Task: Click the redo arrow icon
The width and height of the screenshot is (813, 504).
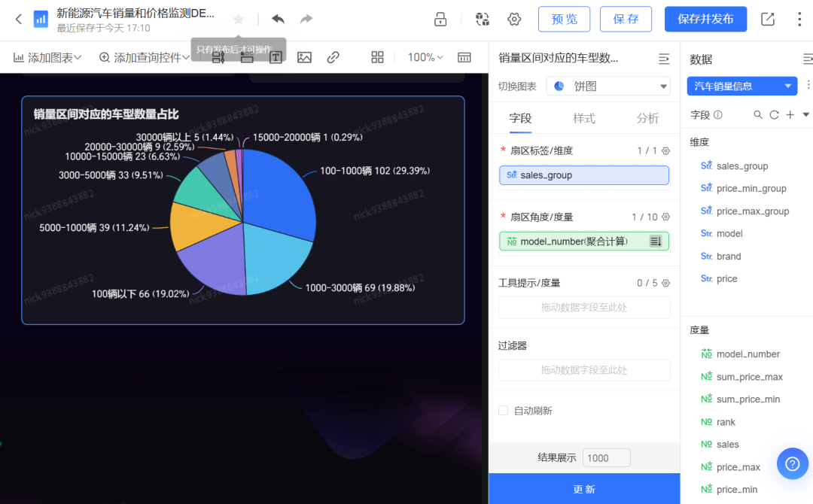Action: pos(306,19)
